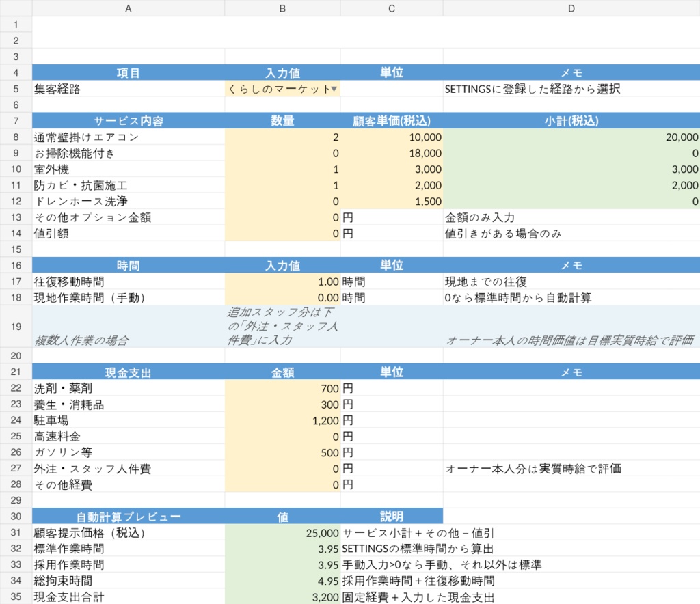Click 外注・スタッフ人件費 amount cell
The width and height of the screenshot is (700, 604).
pyautogui.click(x=282, y=469)
